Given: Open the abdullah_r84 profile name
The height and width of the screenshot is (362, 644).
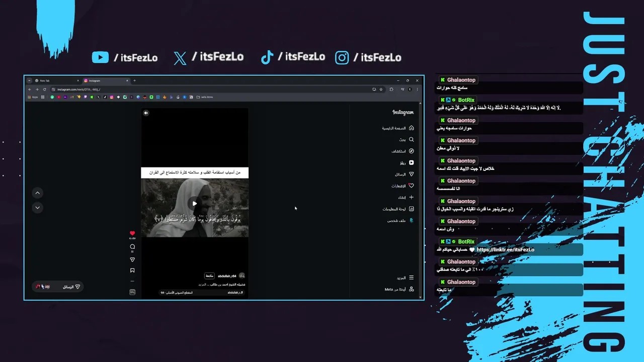Looking at the screenshot, I should [227, 276].
